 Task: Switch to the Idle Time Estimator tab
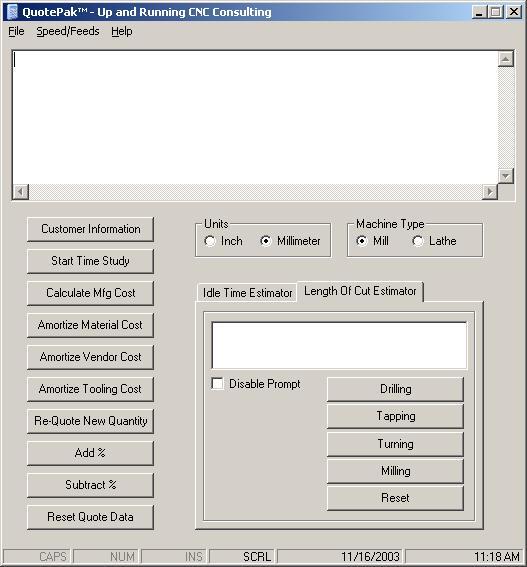tap(247, 293)
